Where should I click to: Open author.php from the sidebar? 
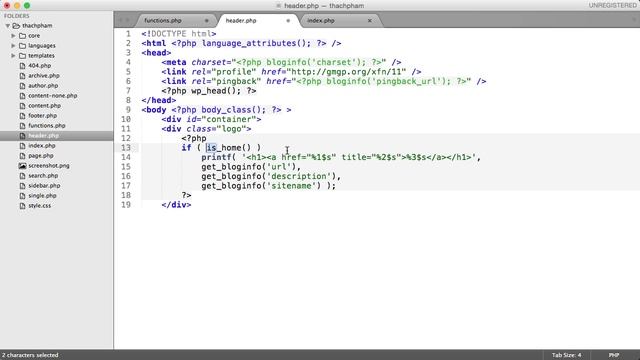(x=43, y=86)
